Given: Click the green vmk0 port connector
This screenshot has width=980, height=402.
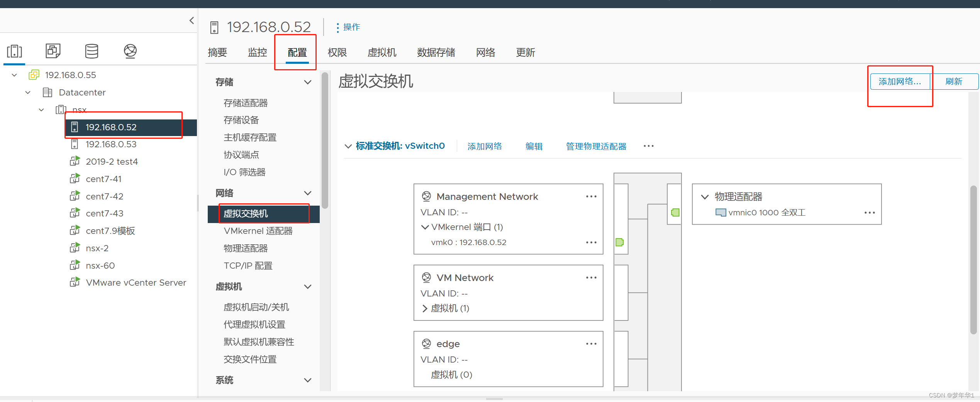Looking at the screenshot, I should click(x=620, y=242).
